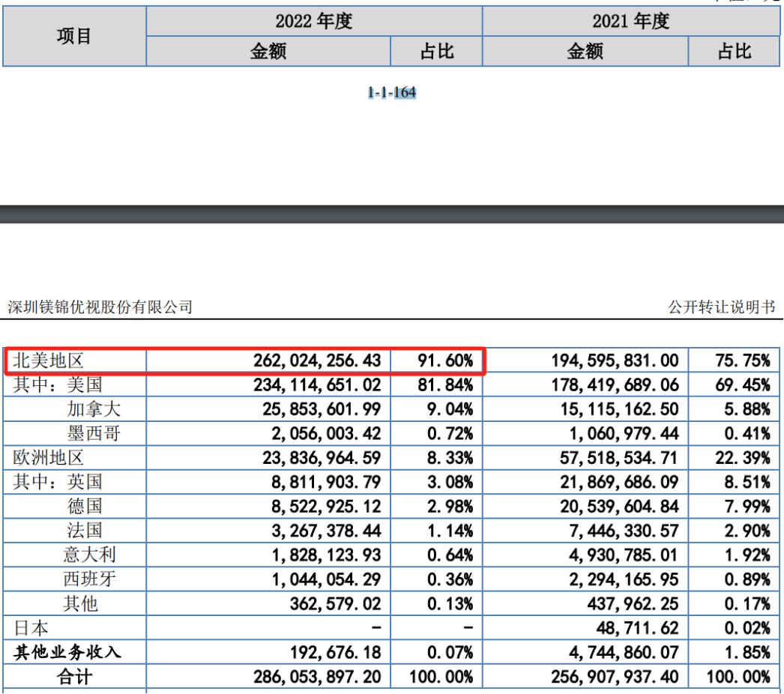Viewport: 784px width, 694px height.
Task: Click the amount 262,024,256.43
Action: pyautogui.click(x=317, y=360)
